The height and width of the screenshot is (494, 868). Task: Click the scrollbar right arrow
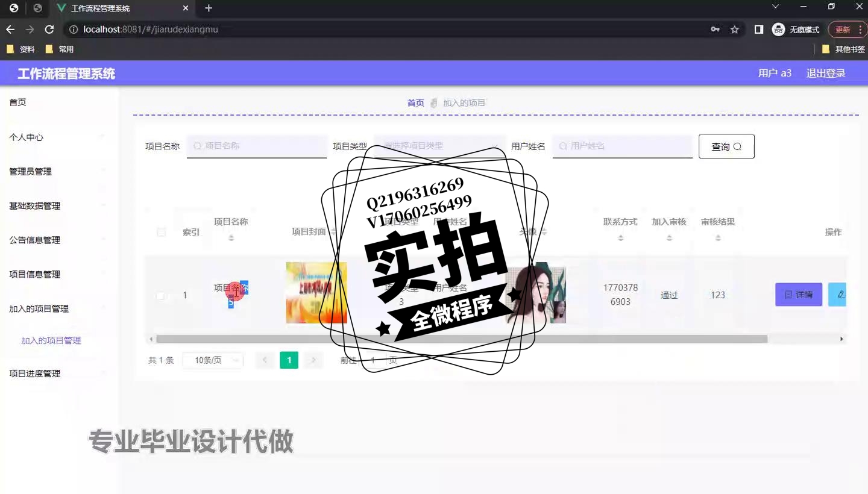coord(842,339)
